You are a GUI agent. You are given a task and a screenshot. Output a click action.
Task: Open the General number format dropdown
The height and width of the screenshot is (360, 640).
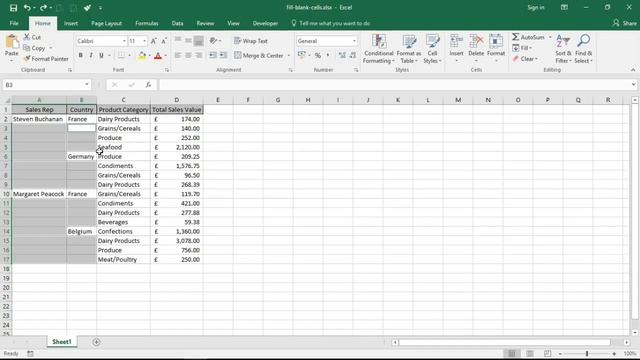pos(354,41)
